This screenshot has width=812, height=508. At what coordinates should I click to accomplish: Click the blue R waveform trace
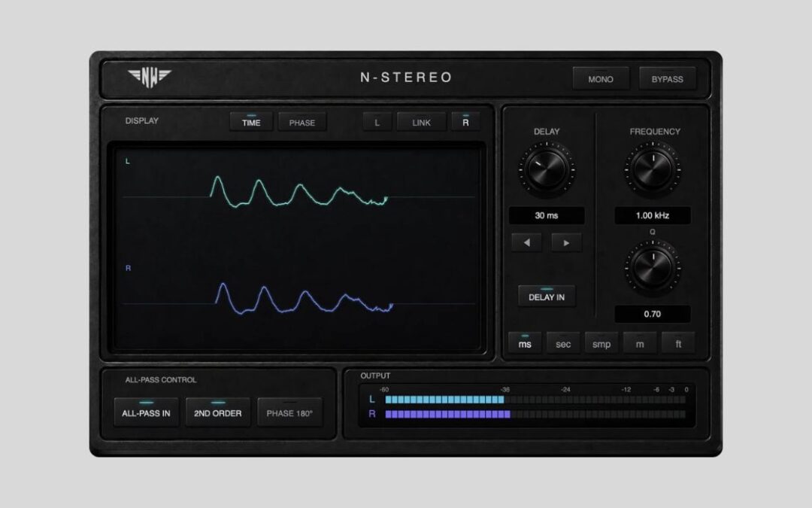[x=304, y=299]
